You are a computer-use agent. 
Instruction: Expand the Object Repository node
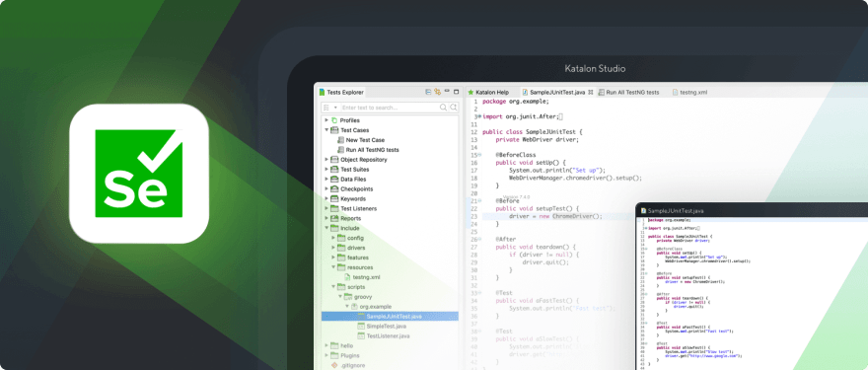tap(326, 160)
